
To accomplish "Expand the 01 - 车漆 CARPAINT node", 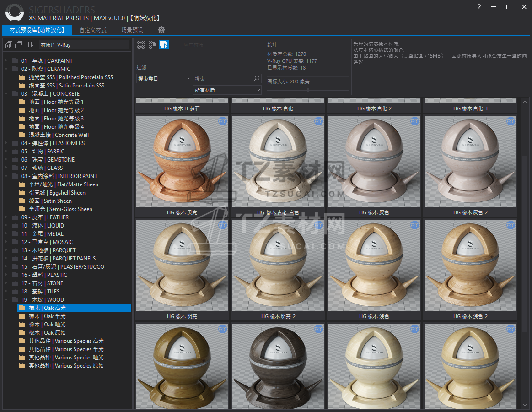I will [6, 61].
